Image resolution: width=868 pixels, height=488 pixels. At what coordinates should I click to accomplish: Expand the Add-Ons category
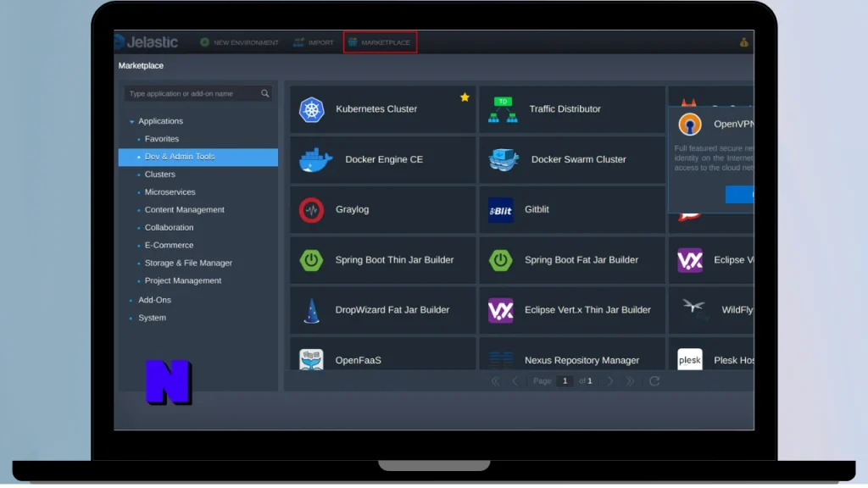pos(154,301)
